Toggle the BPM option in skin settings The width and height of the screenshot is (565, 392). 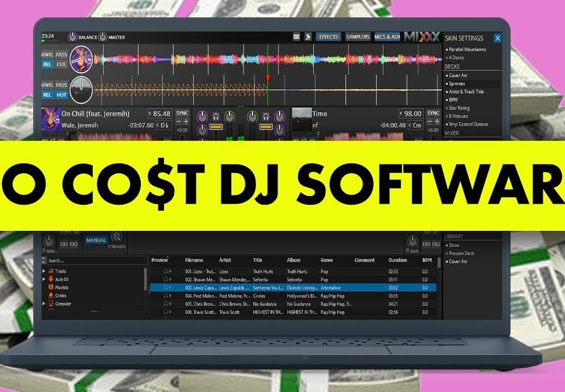pos(452,100)
